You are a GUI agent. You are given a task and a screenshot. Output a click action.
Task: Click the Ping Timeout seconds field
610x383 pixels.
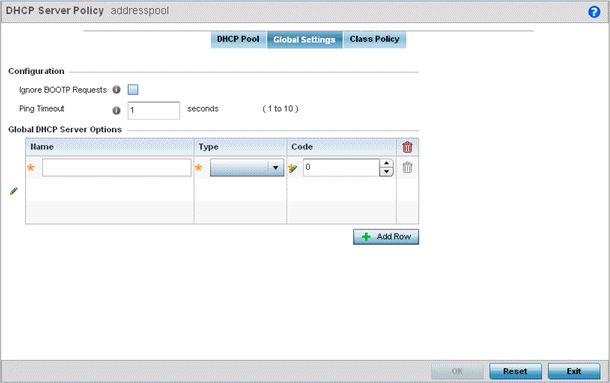tap(154, 111)
